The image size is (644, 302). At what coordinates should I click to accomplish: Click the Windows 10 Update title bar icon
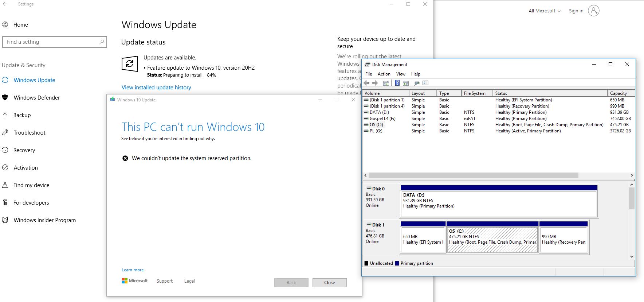click(x=113, y=99)
